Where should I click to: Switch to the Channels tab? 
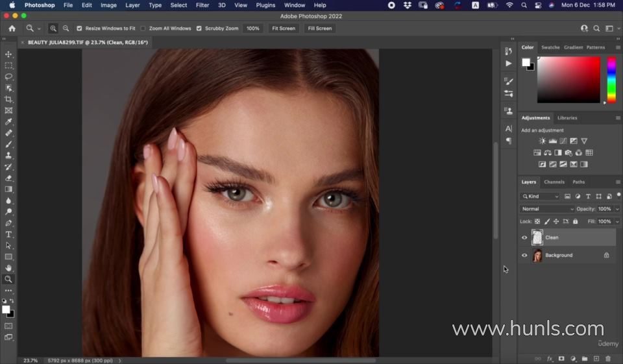(x=554, y=182)
